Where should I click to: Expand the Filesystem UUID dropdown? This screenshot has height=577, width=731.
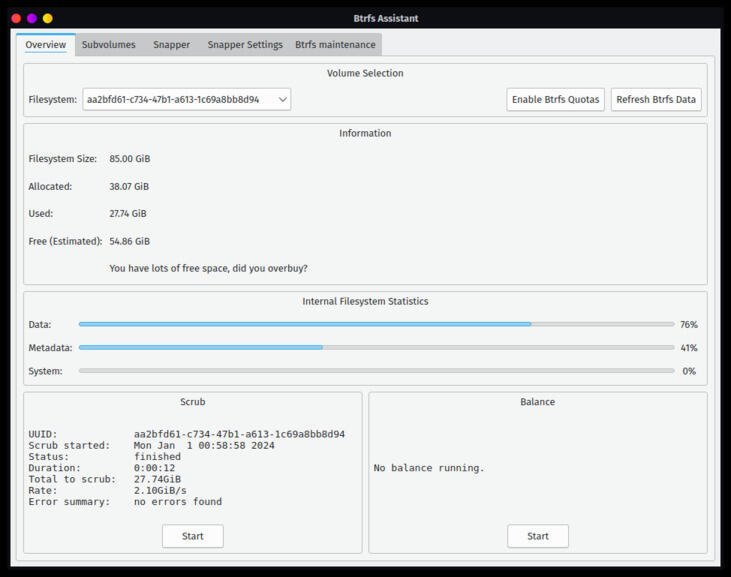pos(186,99)
